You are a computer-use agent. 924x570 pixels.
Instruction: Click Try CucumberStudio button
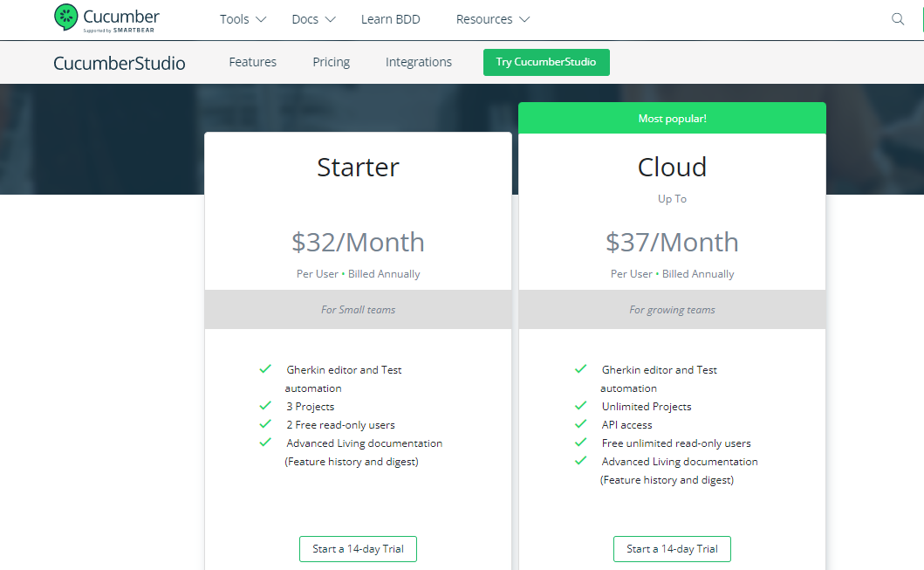pyautogui.click(x=546, y=62)
